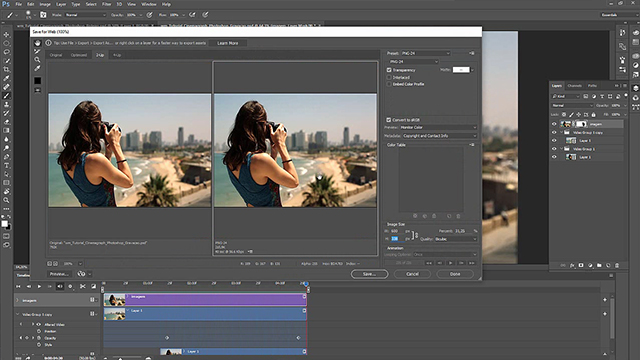Click the delete layer trash icon
The width and height of the screenshot is (640, 360).
tap(617, 265)
